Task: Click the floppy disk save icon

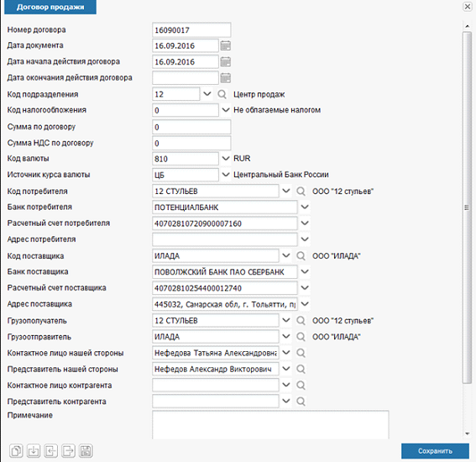Action: pos(86,451)
